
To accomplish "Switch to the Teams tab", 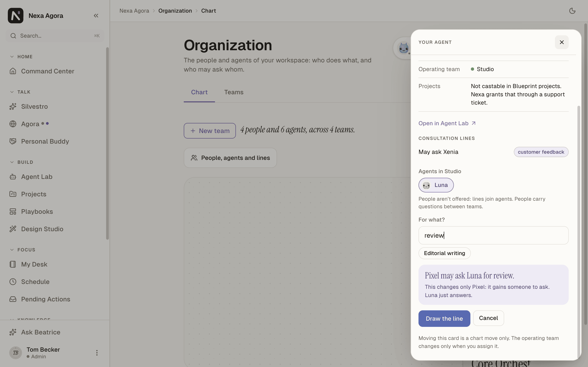I will pos(234,92).
